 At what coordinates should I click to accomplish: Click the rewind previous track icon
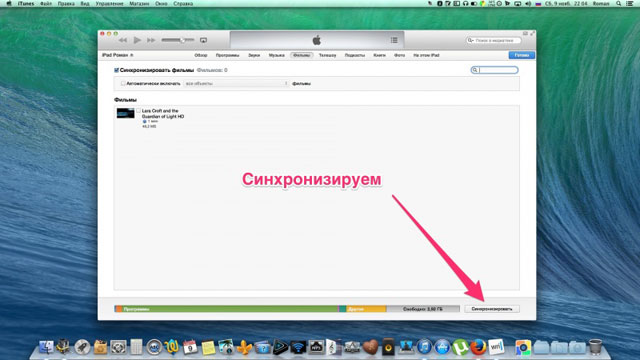pos(122,40)
